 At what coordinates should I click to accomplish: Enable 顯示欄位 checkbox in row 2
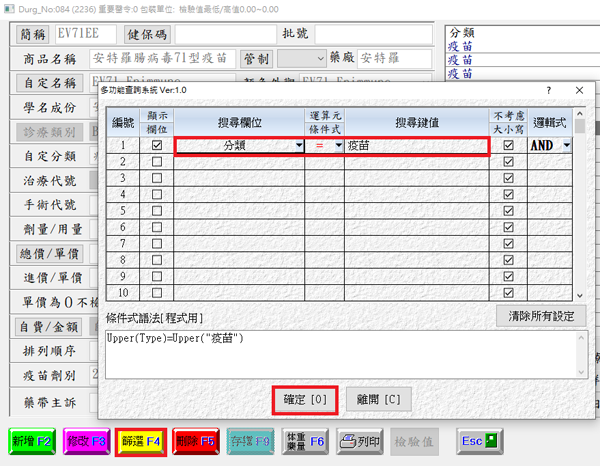click(x=156, y=162)
